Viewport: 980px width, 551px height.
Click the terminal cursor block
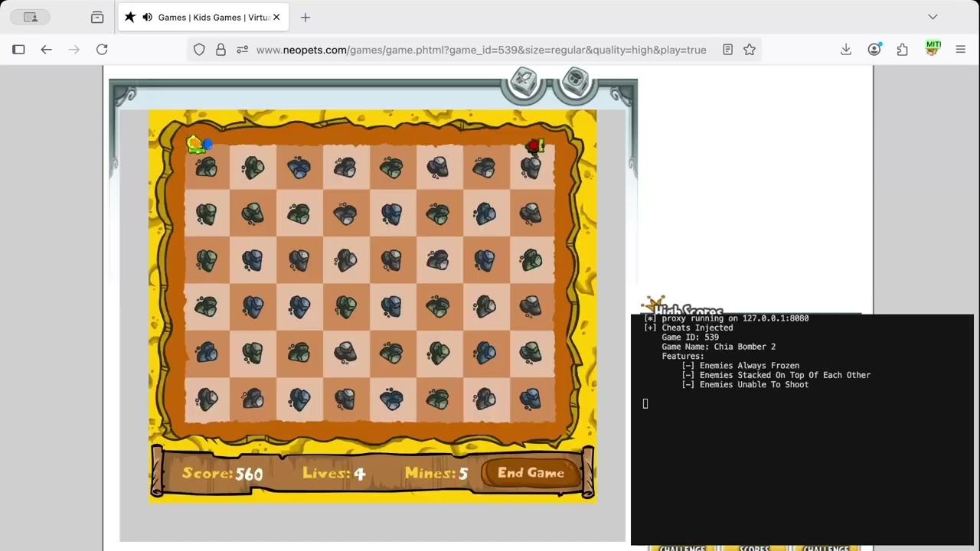645,404
